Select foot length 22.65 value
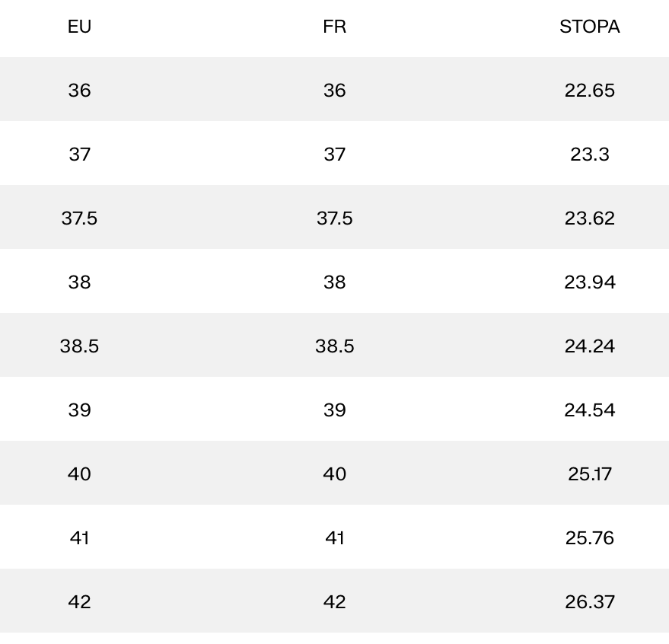Viewport: 669px width, 644px height. 589,91
